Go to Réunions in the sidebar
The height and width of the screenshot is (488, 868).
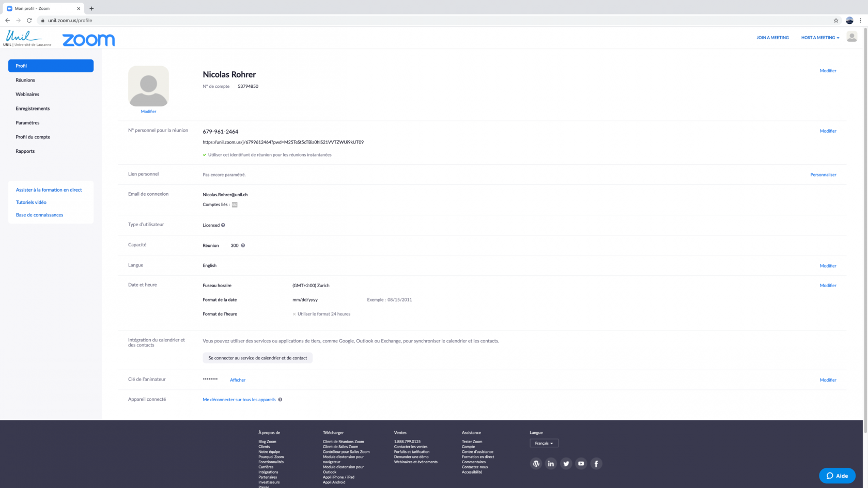point(25,80)
